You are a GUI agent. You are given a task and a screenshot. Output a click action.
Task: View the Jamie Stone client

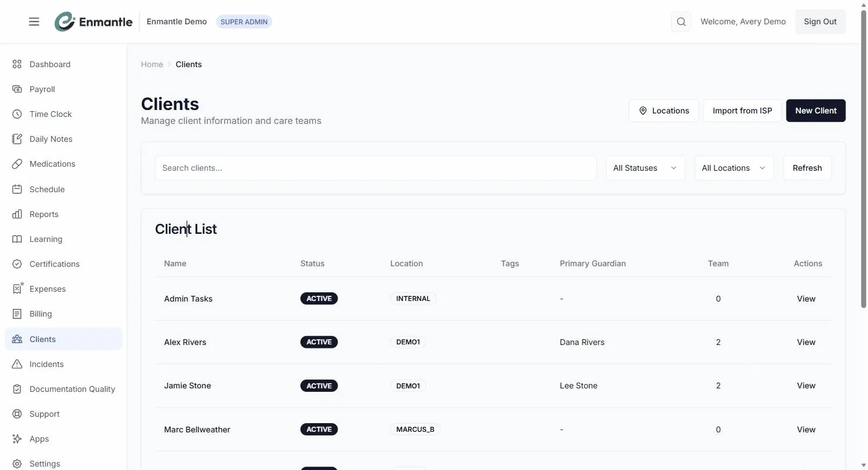[806, 385]
